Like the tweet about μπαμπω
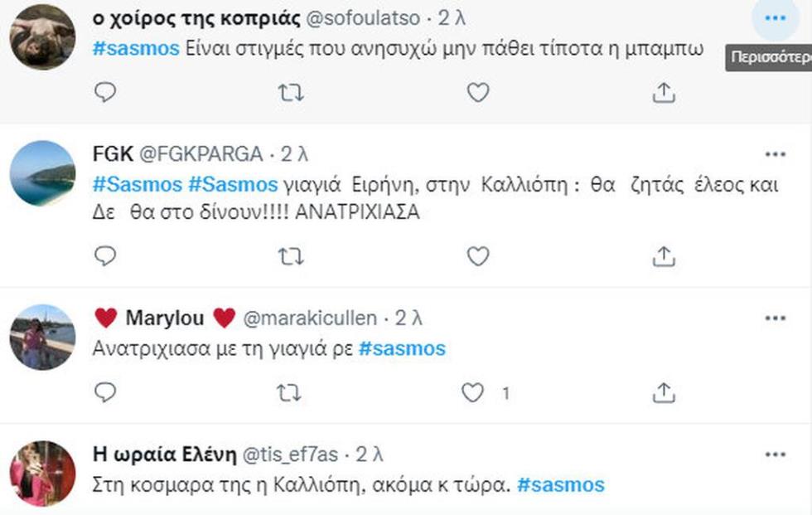812x515 pixels. point(477,93)
